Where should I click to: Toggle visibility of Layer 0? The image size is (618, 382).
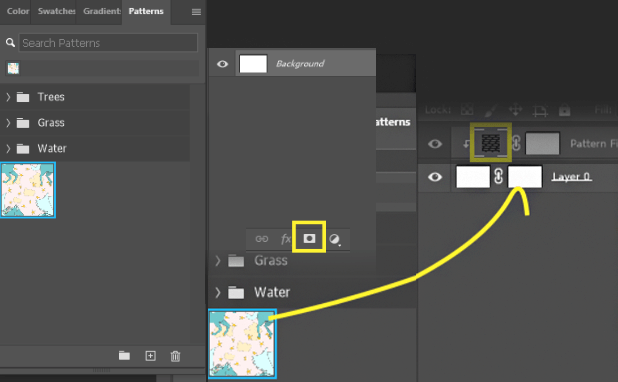pyautogui.click(x=435, y=177)
